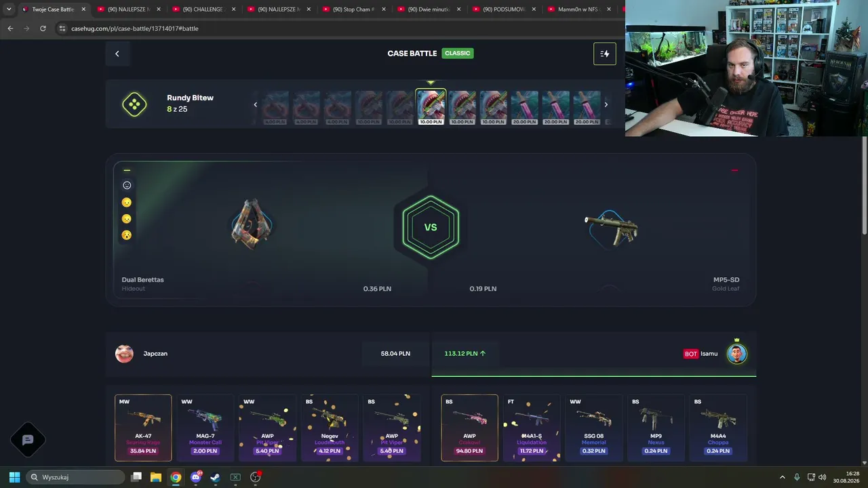This screenshot has height=488, width=868.
Task: Click the microphone tray icon
Action: click(x=797, y=477)
